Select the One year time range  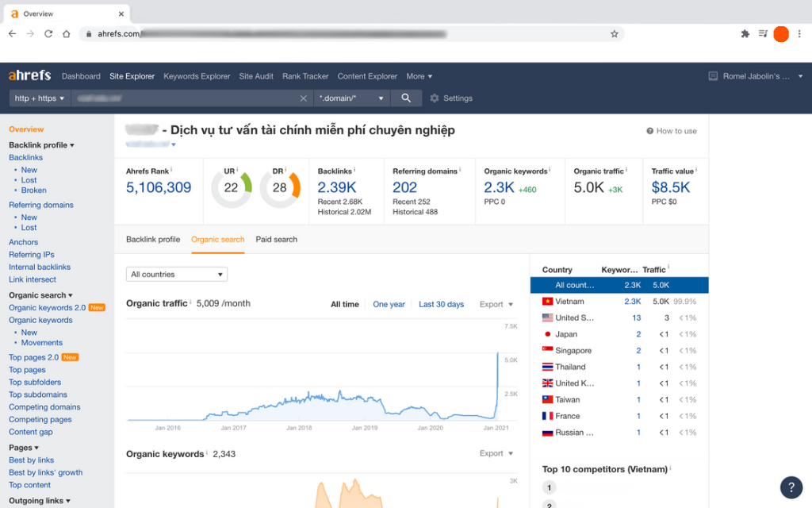[389, 305]
